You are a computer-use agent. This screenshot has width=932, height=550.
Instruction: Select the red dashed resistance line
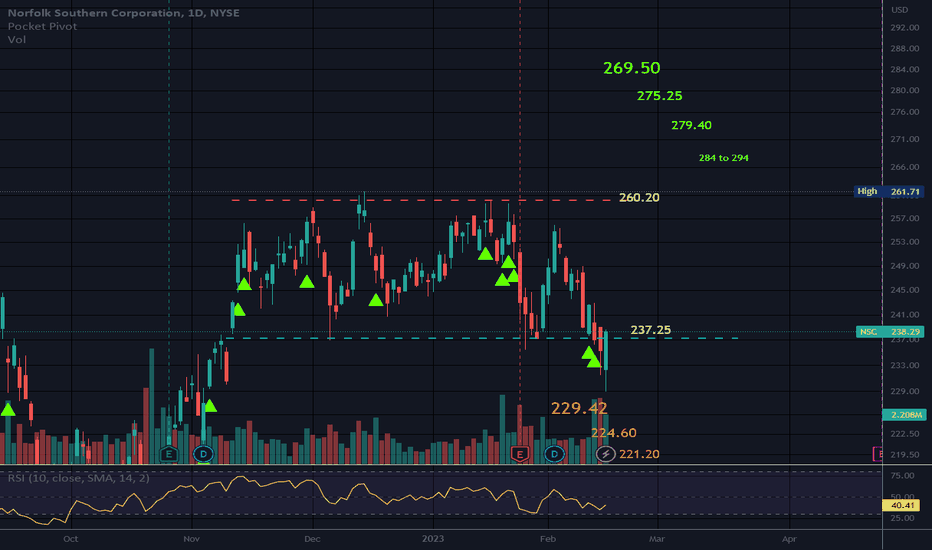click(421, 200)
